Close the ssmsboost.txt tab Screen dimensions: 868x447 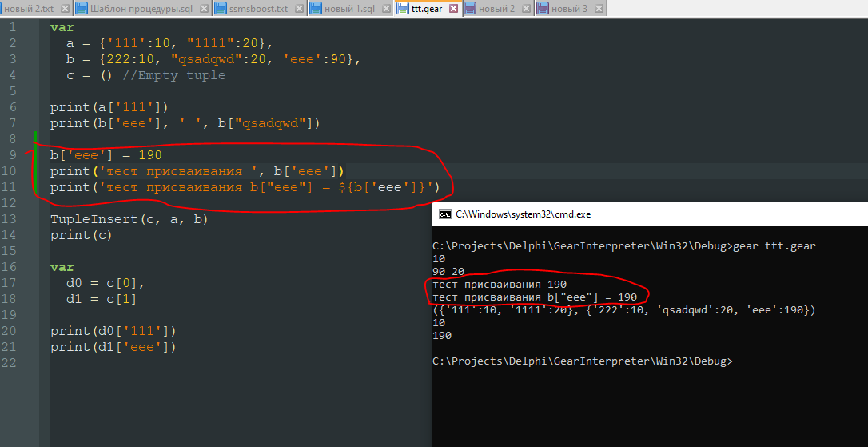300,8
